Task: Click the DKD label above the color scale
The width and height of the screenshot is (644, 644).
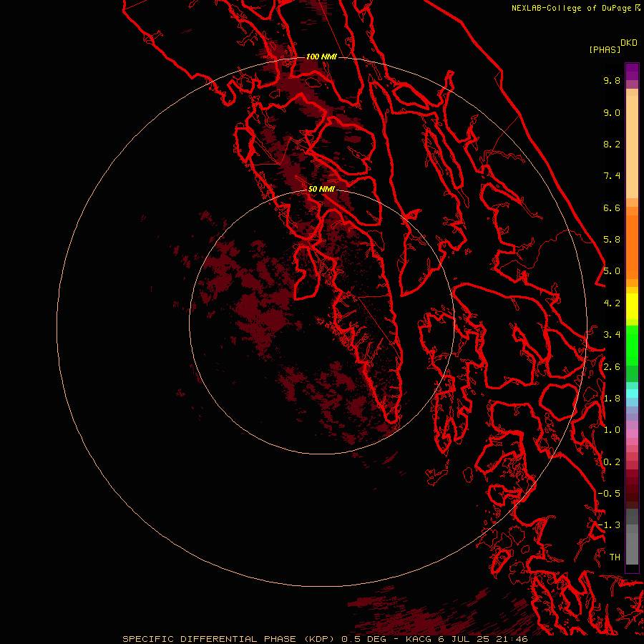Action: (629, 43)
